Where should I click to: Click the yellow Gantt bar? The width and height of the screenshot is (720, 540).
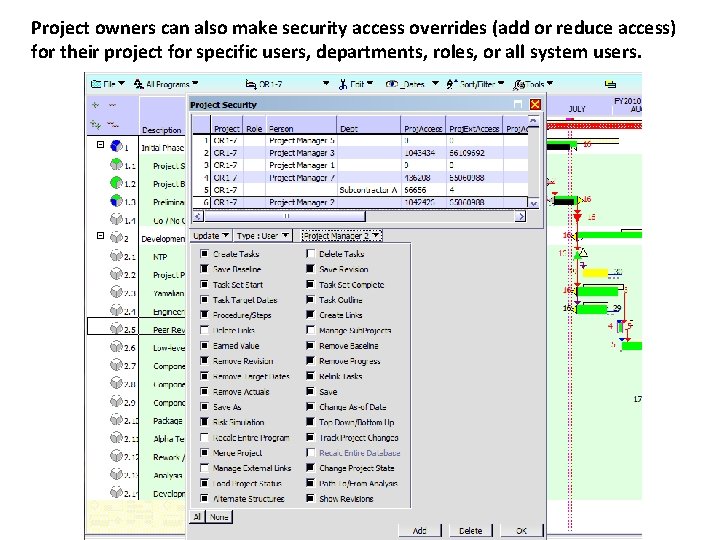click(x=595, y=273)
